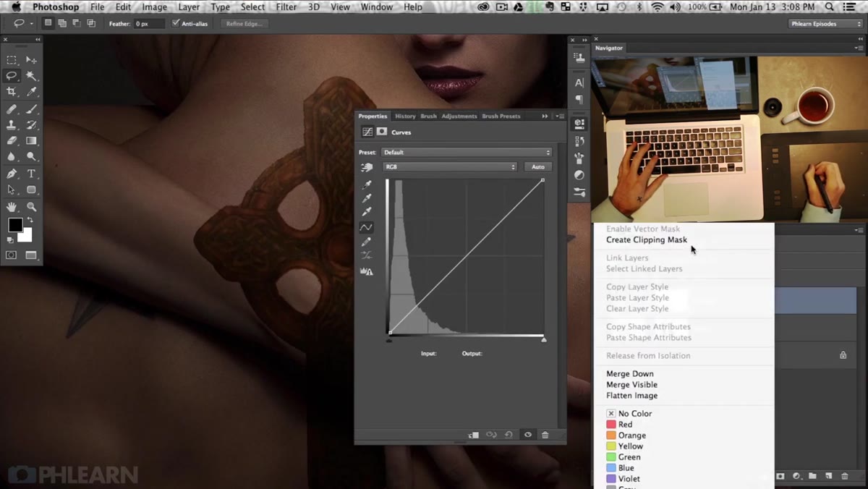Open the Lasso tool preset picker arrow
Image resolution: width=868 pixels, height=489 pixels.
click(x=33, y=23)
